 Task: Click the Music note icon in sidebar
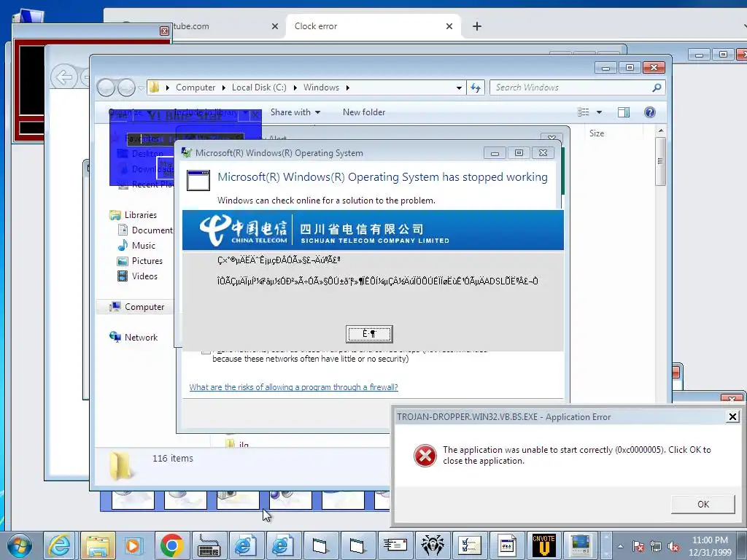(x=123, y=245)
